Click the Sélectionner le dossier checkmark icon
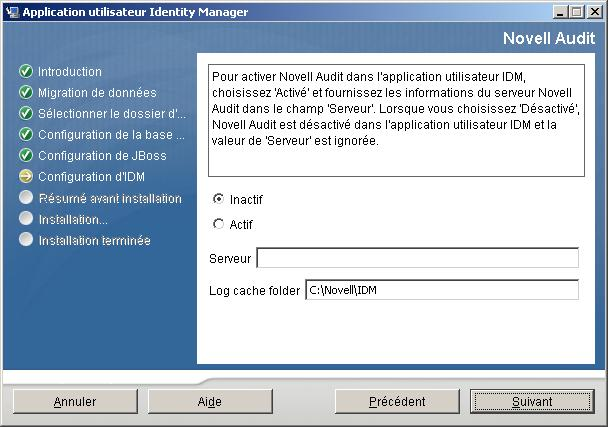The image size is (608, 427). (26, 113)
